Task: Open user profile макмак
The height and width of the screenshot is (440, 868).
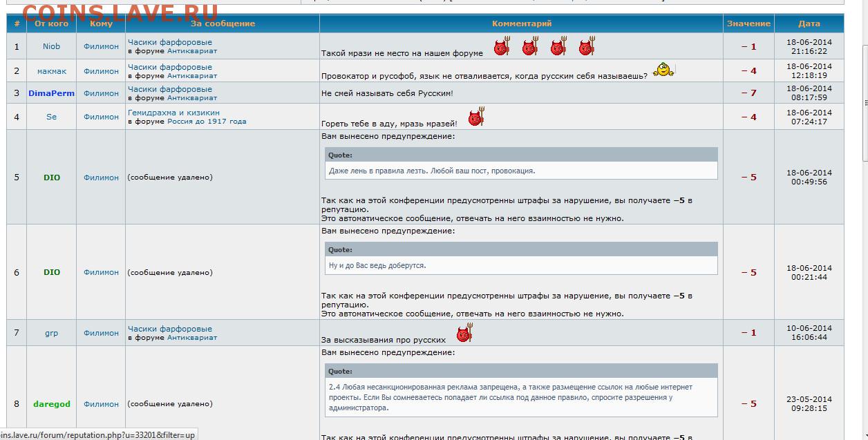Action: [x=52, y=71]
